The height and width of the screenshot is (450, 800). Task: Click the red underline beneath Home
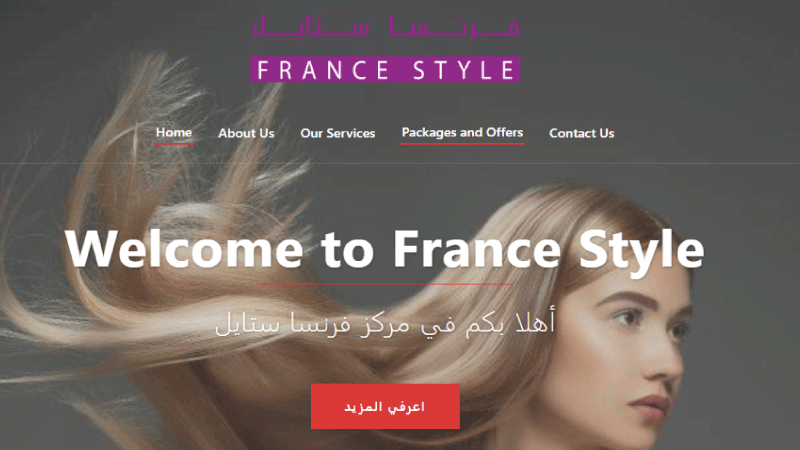click(174, 143)
